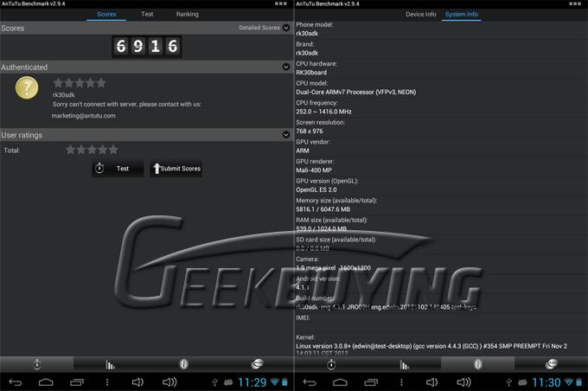
Task: Tap volume up icon in left screen
Action: [x=169, y=382]
